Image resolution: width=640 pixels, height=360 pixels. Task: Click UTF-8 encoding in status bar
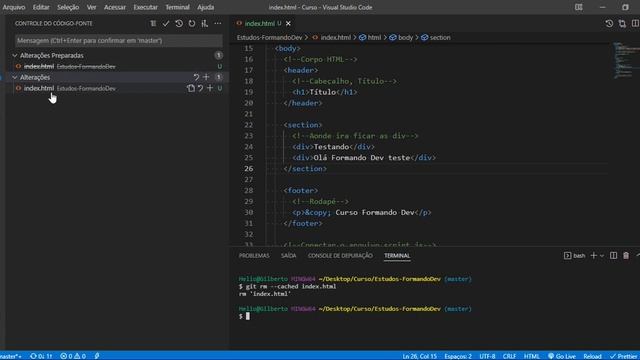pos(487,356)
